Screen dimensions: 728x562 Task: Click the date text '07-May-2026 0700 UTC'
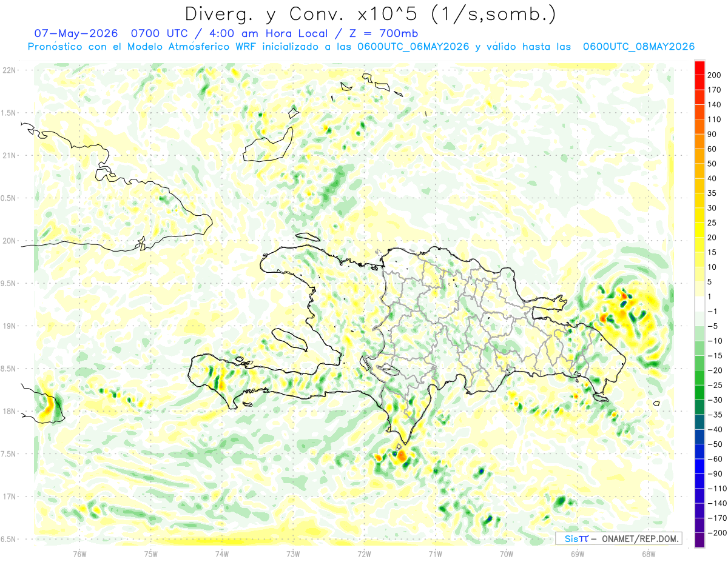click(108, 33)
